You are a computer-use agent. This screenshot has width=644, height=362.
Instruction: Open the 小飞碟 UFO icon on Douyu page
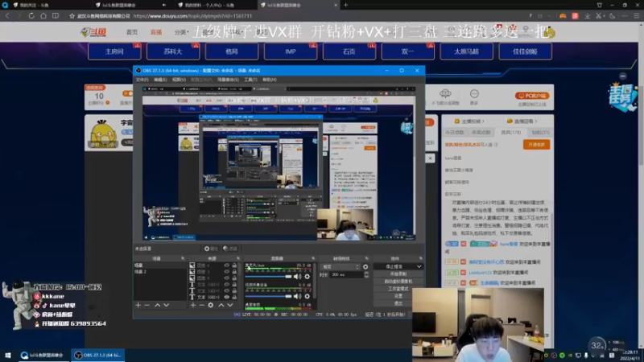[x=445, y=93]
